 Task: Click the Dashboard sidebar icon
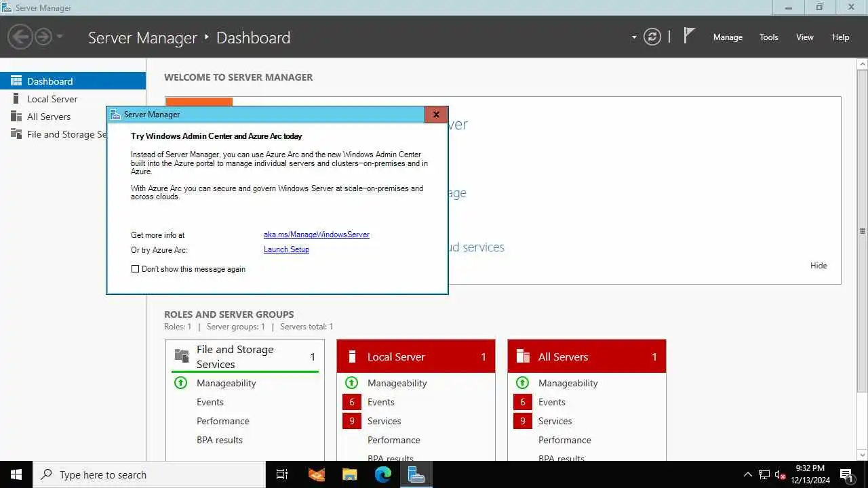coord(16,81)
